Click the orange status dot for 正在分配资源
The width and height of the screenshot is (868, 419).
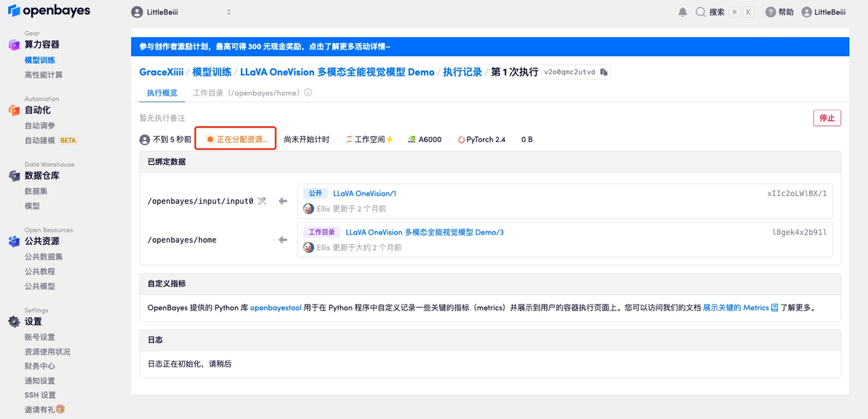pos(210,140)
